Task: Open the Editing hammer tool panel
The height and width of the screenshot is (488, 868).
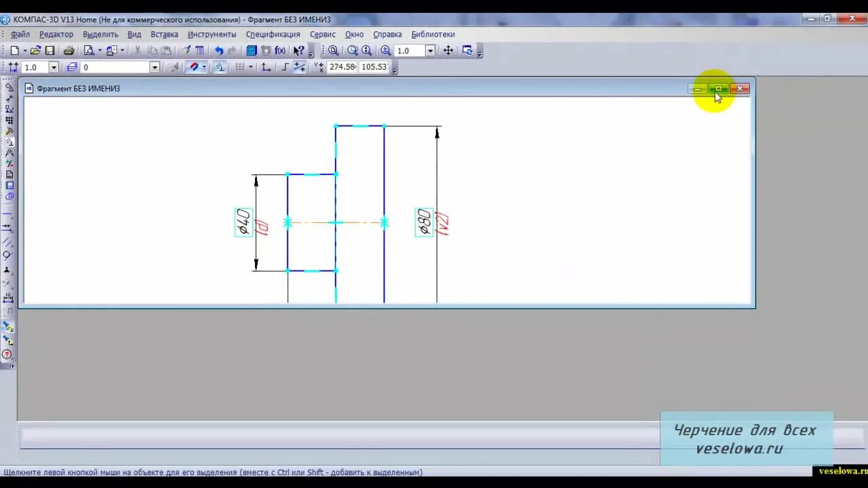Action: [x=9, y=131]
